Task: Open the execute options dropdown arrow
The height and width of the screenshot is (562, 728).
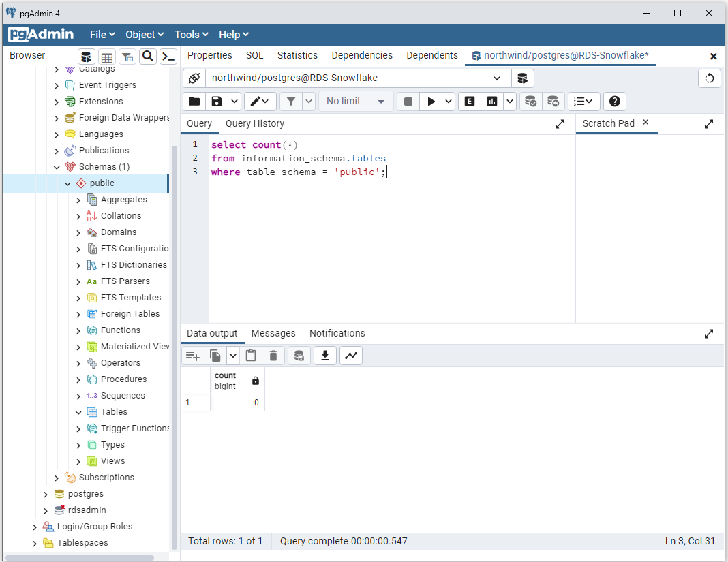Action: [x=448, y=102]
